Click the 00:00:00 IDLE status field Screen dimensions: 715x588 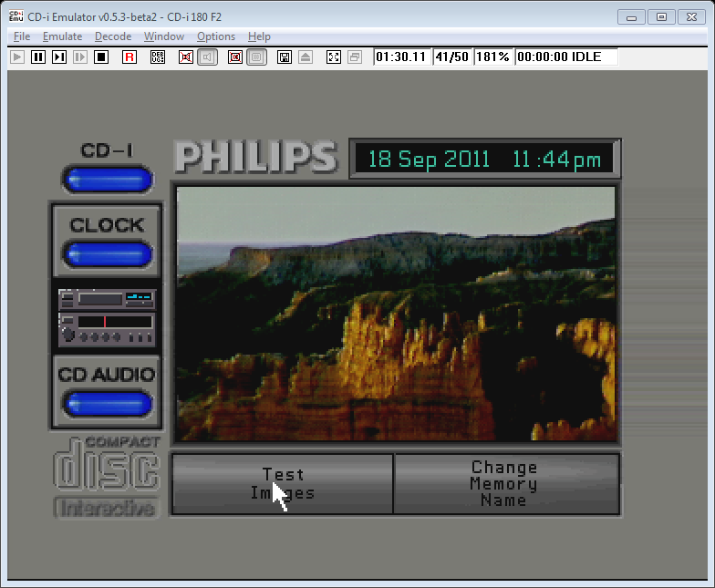(x=566, y=57)
